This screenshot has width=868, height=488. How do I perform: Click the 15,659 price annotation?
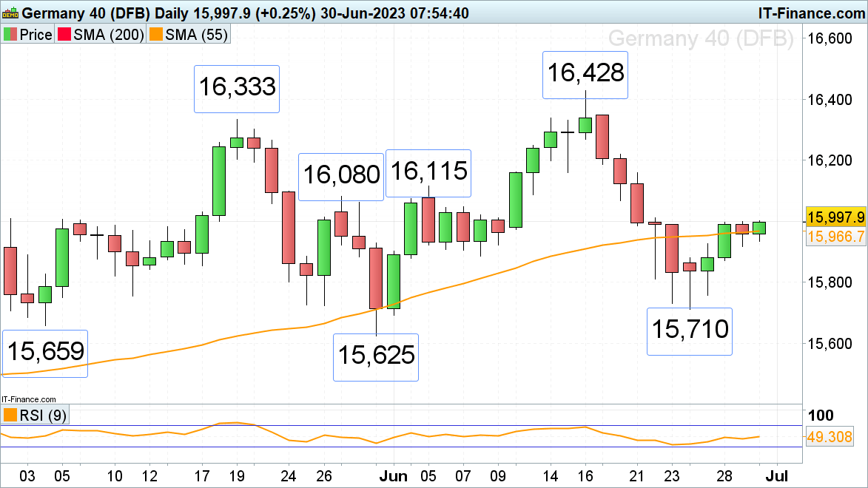click(45, 353)
